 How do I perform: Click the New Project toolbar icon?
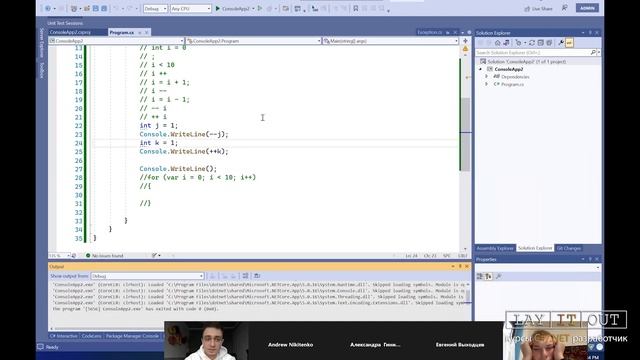pos(74,9)
